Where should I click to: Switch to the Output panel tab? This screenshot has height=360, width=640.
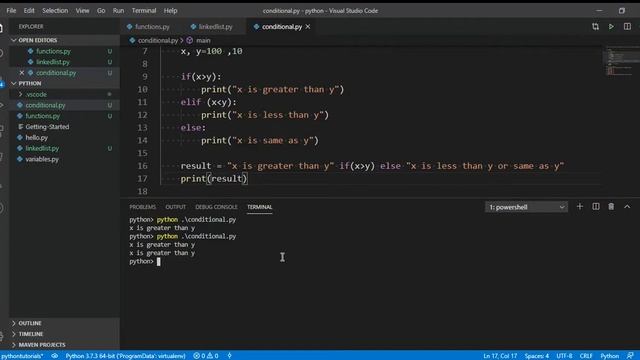176,207
